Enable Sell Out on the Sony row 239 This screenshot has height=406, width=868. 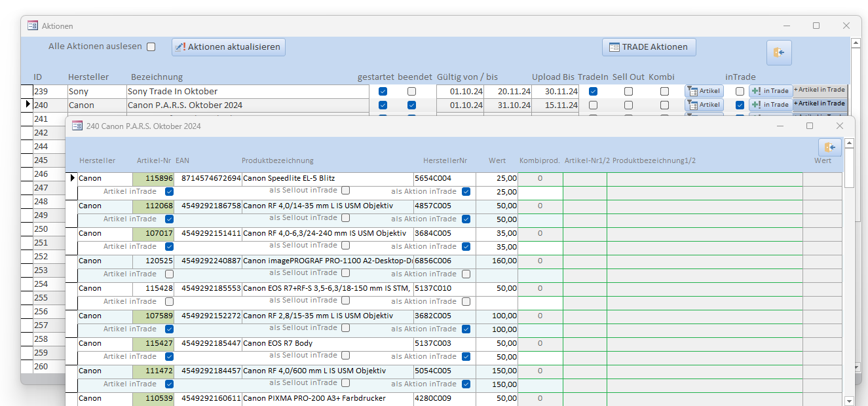pyautogui.click(x=629, y=92)
